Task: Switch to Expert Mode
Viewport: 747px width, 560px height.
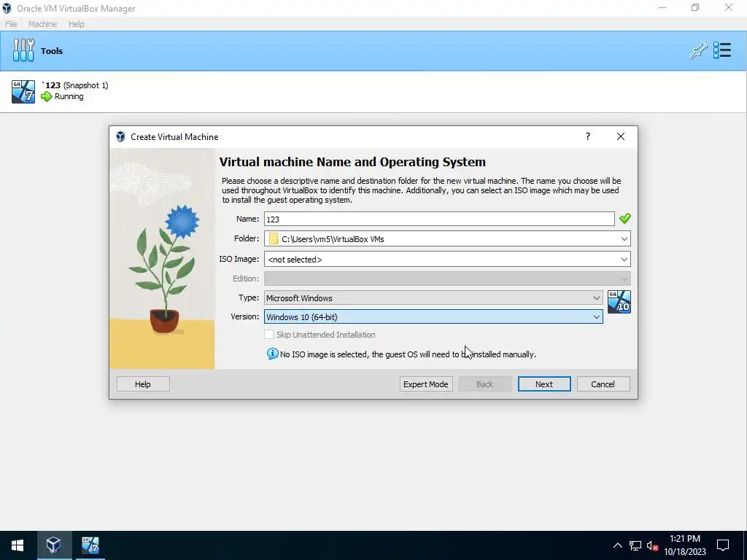Action: coord(426,384)
